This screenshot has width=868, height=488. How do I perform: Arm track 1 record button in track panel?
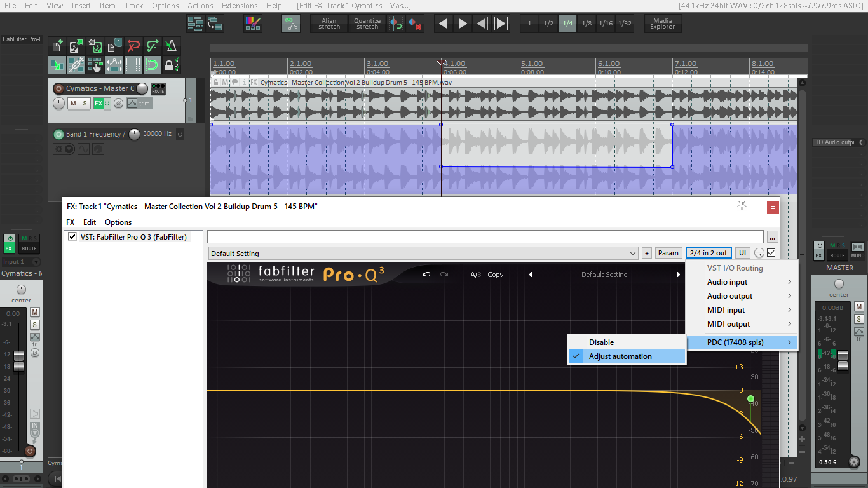pyautogui.click(x=58, y=89)
